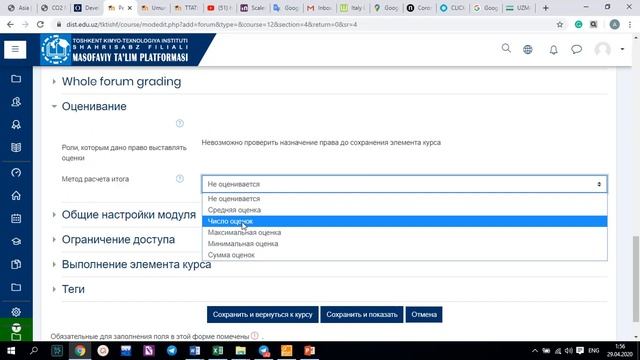Open the user menu dropdown arrow
The width and height of the screenshot is (640, 360).
coord(622,49)
